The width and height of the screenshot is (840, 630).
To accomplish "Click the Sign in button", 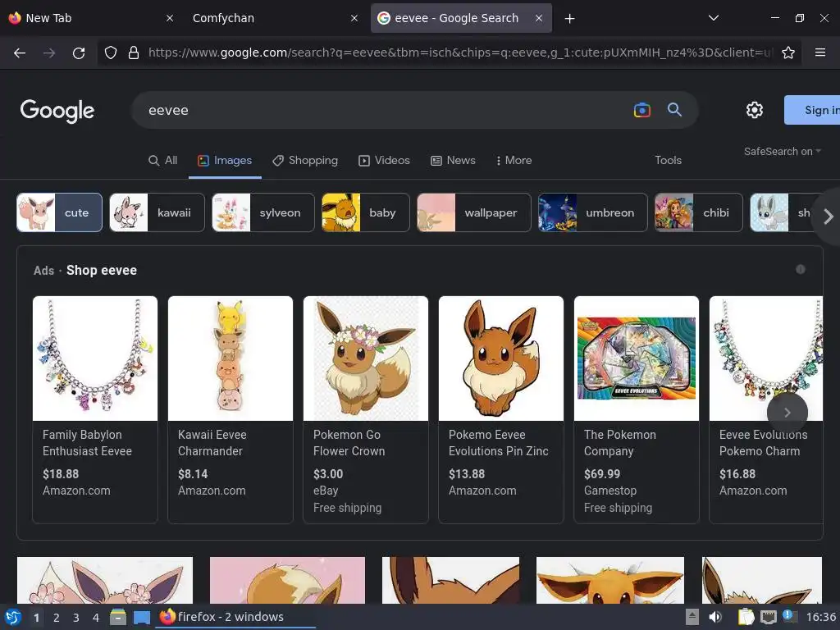I will point(812,110).
